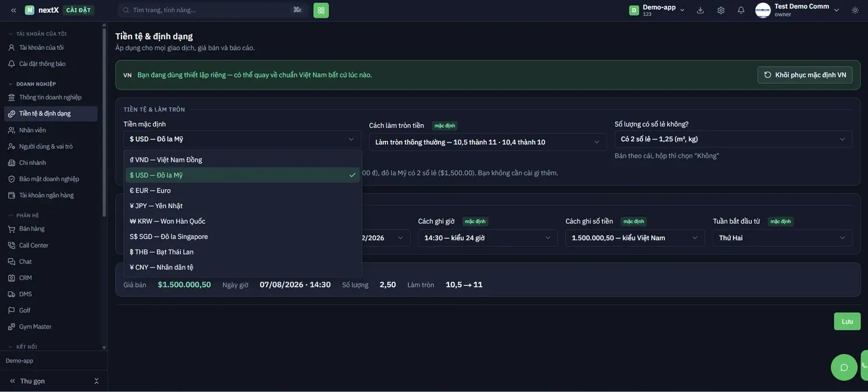Select SGD — Đô la Singapore option
The width and height of the screenshot is (868, 392).
242,236
